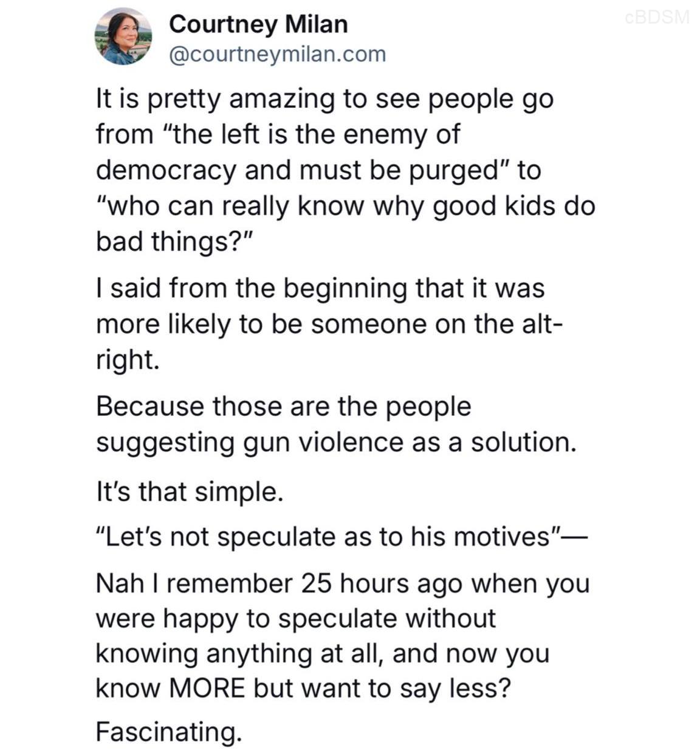Select the line "Nah I remember 25 hours ago"
This screenshot has width=700, height=756.
[x=343, y=583]
